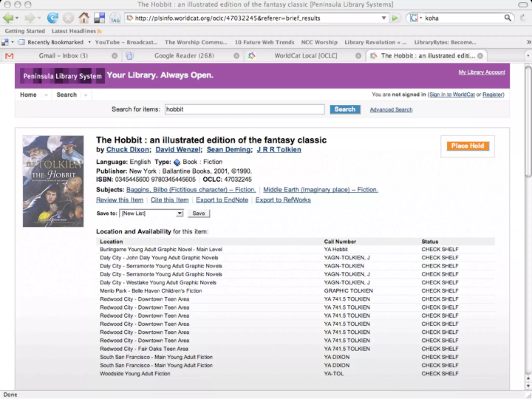Click Latest Headlines RSS feed icon
Screen dimensions: 532x399
(99, 31)
